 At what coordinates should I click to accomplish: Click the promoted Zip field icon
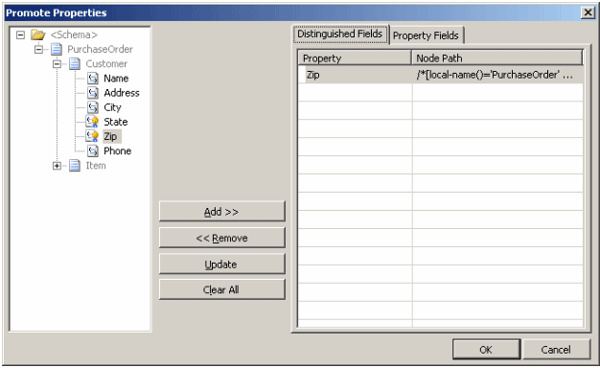(x=92, y=136)
